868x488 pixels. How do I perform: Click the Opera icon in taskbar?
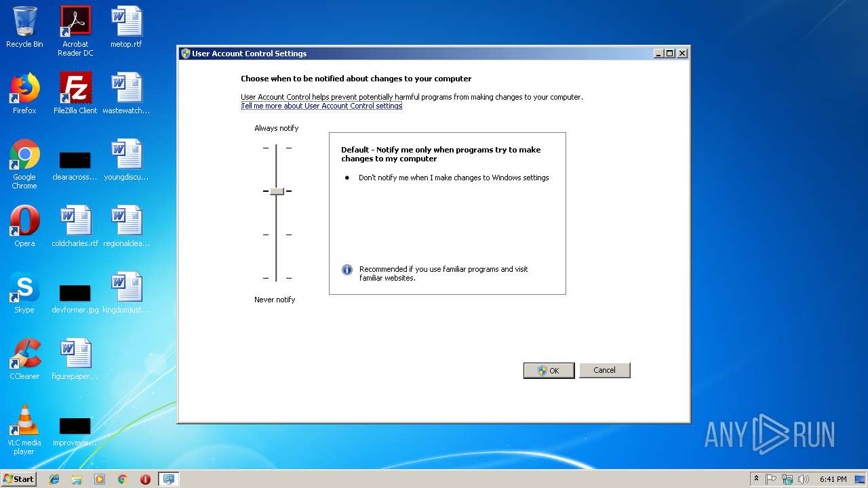click(x=145, y=479)
